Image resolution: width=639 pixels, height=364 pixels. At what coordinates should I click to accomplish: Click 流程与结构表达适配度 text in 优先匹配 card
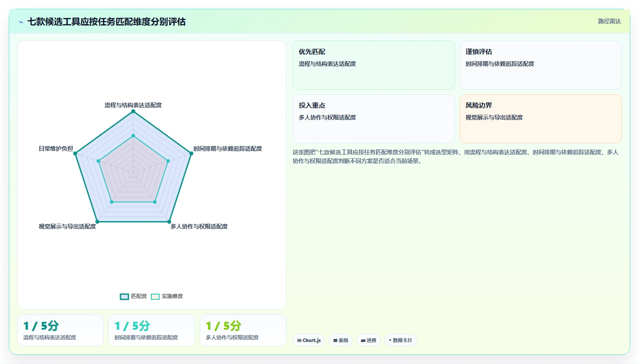point(327,64)
